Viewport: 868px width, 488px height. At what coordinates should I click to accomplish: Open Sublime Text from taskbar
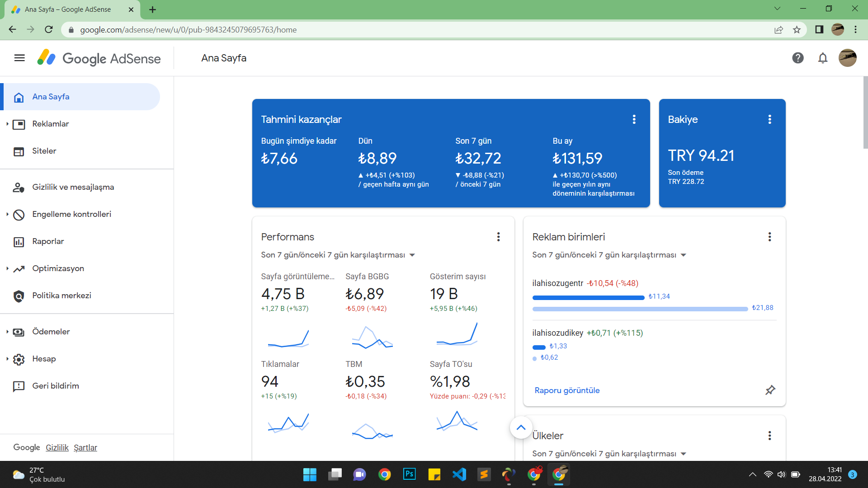[484, 474]
